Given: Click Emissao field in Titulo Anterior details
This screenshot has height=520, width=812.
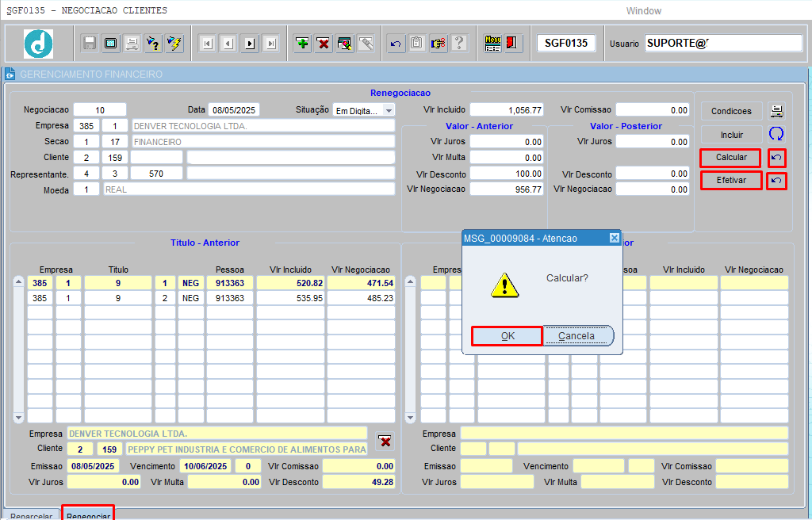Looking at the screenshot, I should click(94, 466).
